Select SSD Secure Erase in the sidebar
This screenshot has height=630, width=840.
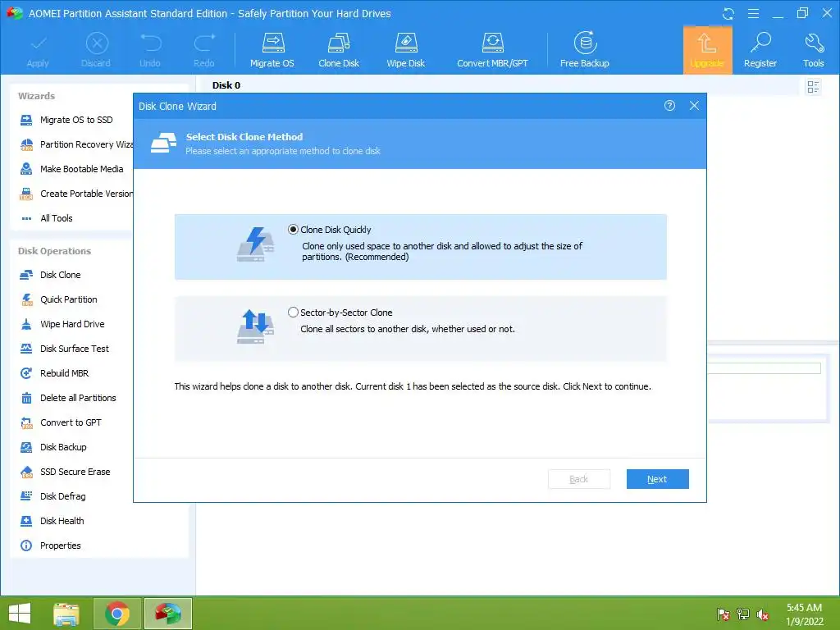(75, 472)
